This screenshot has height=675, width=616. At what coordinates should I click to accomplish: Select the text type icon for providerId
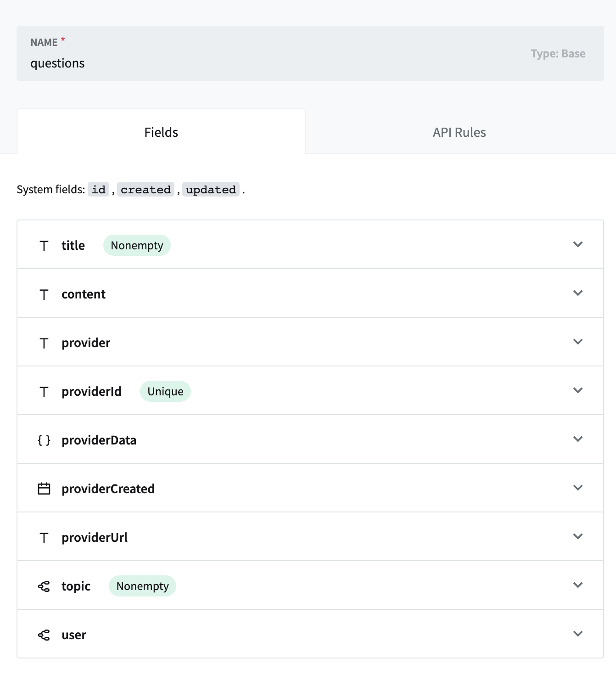(44, 391)
